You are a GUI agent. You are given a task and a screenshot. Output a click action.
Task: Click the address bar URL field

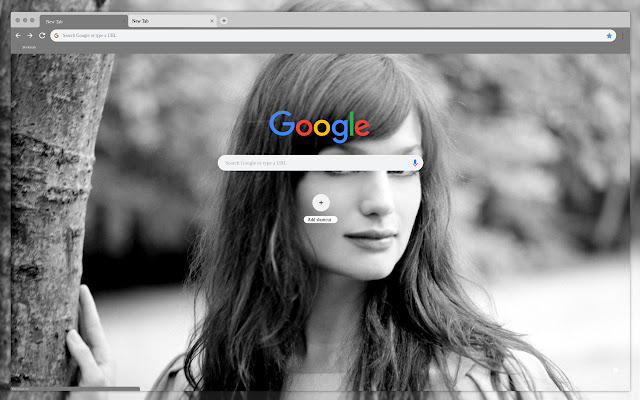(x=333, y=36)
